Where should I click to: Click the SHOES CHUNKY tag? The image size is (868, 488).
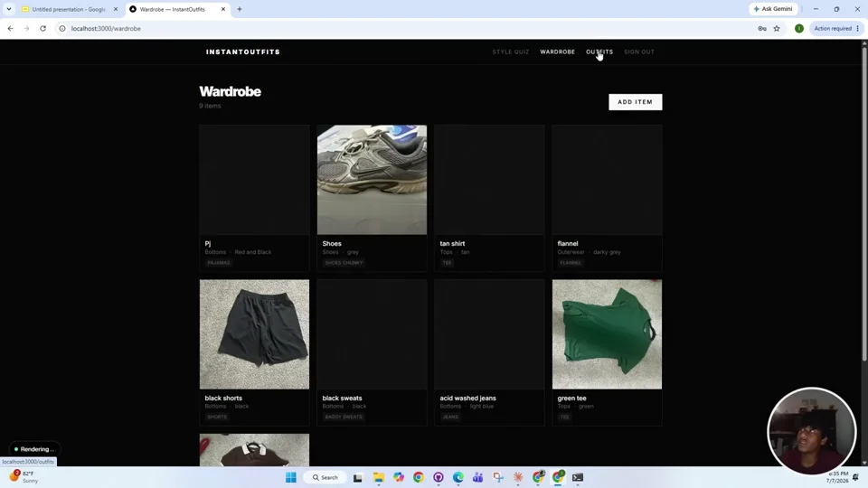pyautogui.click(x=344, y=263)
